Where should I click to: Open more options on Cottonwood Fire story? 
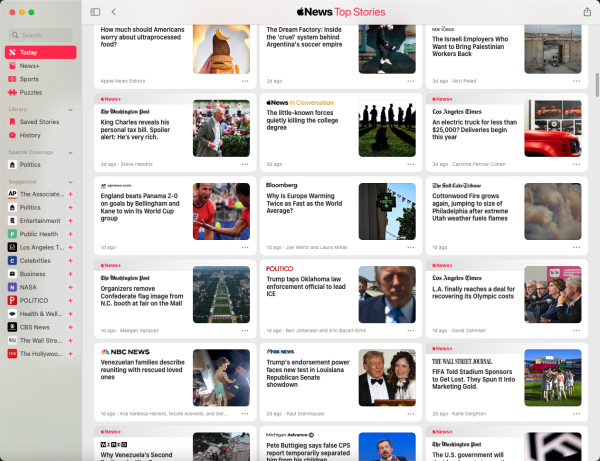coord(576,248)
